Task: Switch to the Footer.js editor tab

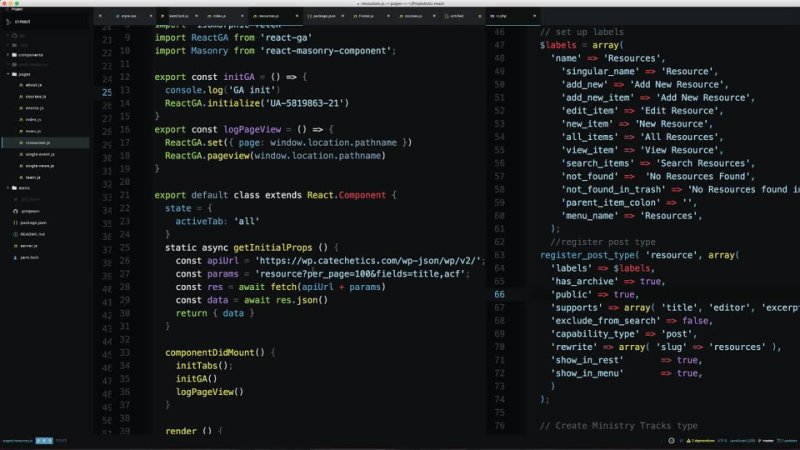Action: pyautogui.click(x=364, y=16)
